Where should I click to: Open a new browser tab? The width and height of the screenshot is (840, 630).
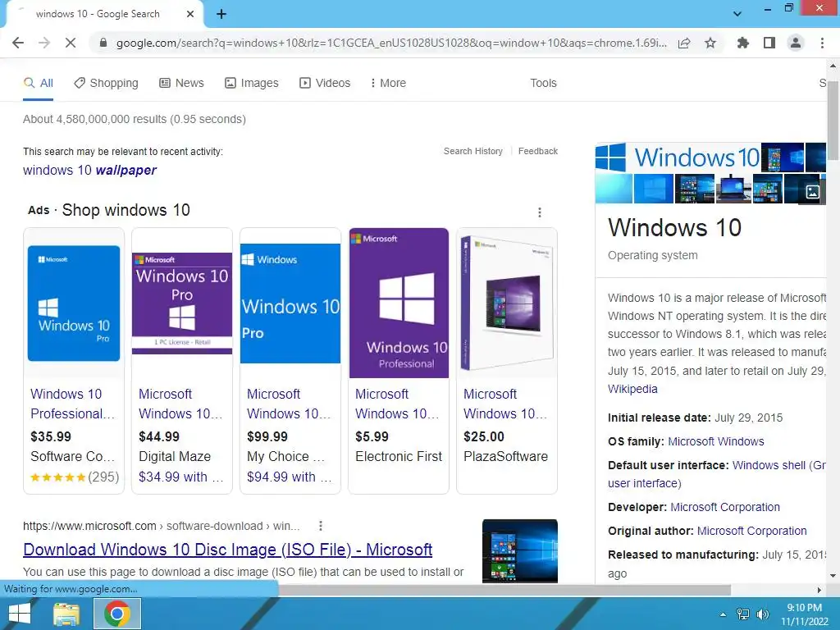221,14
